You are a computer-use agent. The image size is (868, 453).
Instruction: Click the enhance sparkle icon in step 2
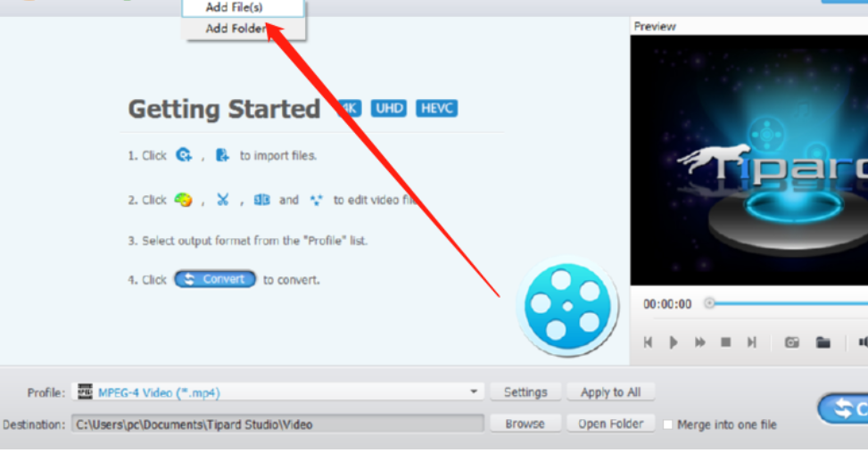[316, 200]
